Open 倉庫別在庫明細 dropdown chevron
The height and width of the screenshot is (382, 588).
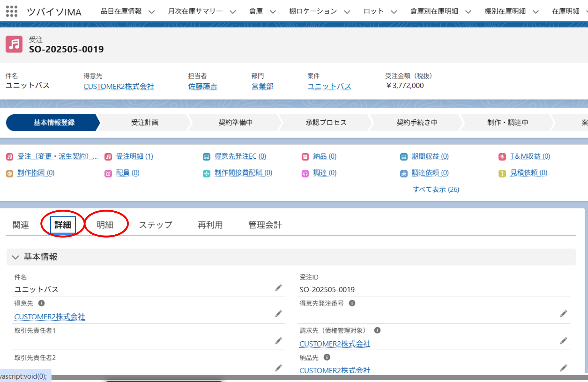pyautogui.click(x=468, y=12)
